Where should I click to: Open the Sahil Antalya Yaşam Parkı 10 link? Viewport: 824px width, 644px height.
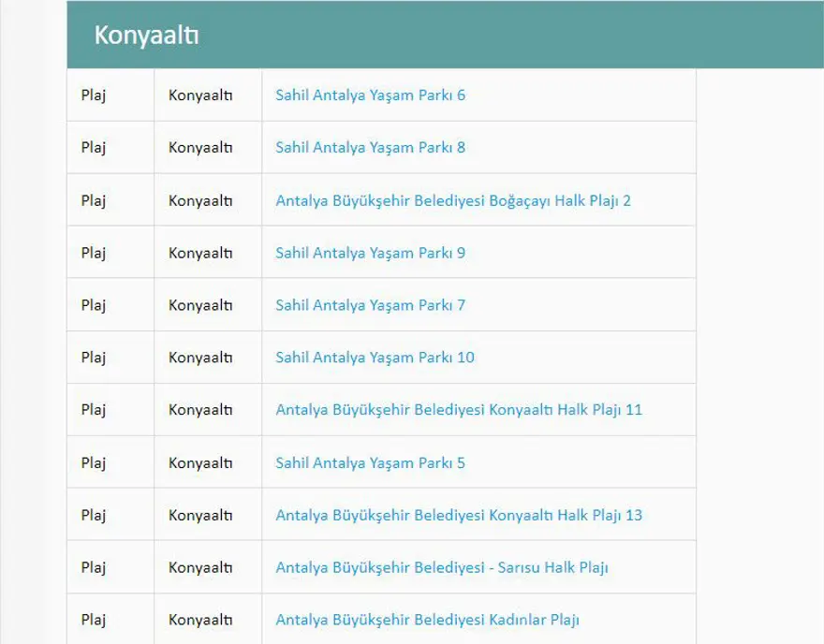pyautogui.click(x=375, y=357)
